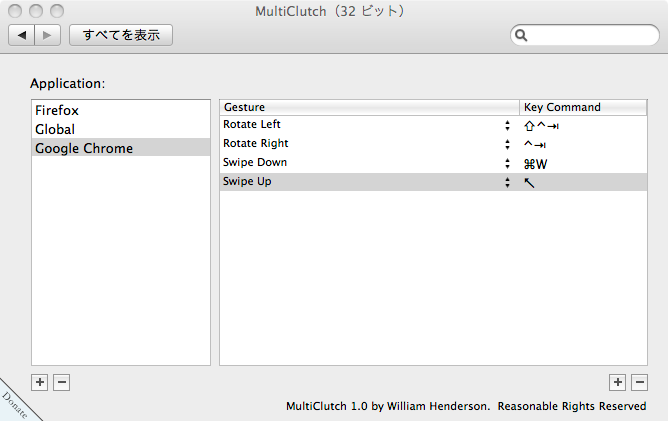Viewport: 668px width, 421px height.
Task: Select Global in the application list
Action: pyautogui.click(x=121, y=129)
